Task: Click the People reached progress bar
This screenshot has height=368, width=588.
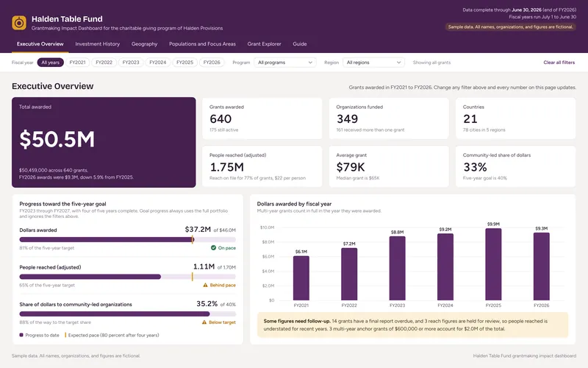Action: (127, 277)
